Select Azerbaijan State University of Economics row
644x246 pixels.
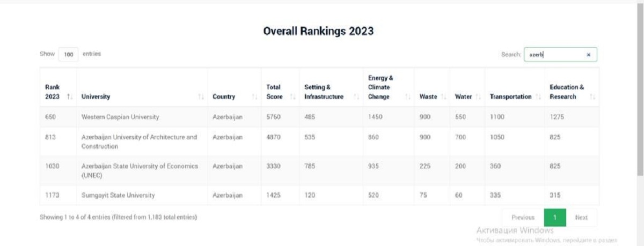tap(319, 171)
